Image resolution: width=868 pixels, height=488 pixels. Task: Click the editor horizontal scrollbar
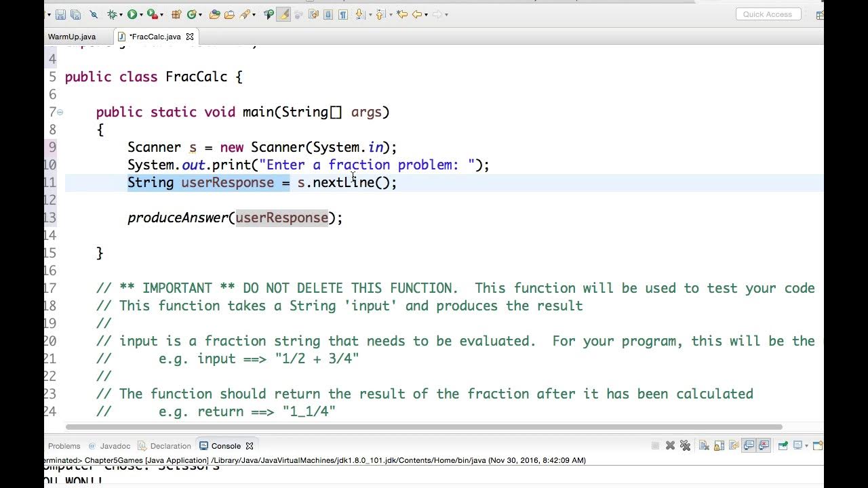point(424,427)
